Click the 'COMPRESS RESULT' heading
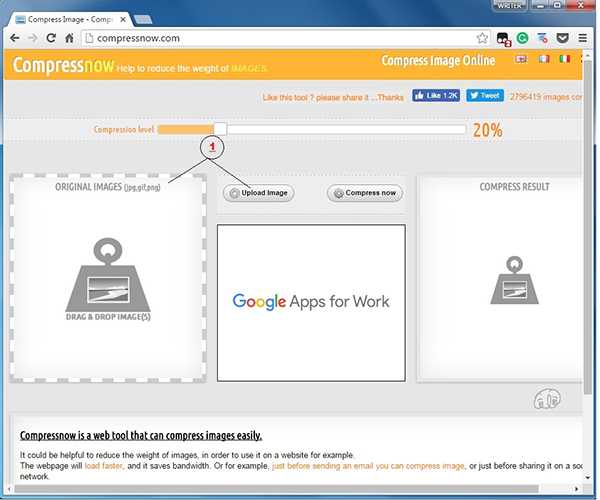The height and width of the screenshot is (500, 600). click(514, 187)
